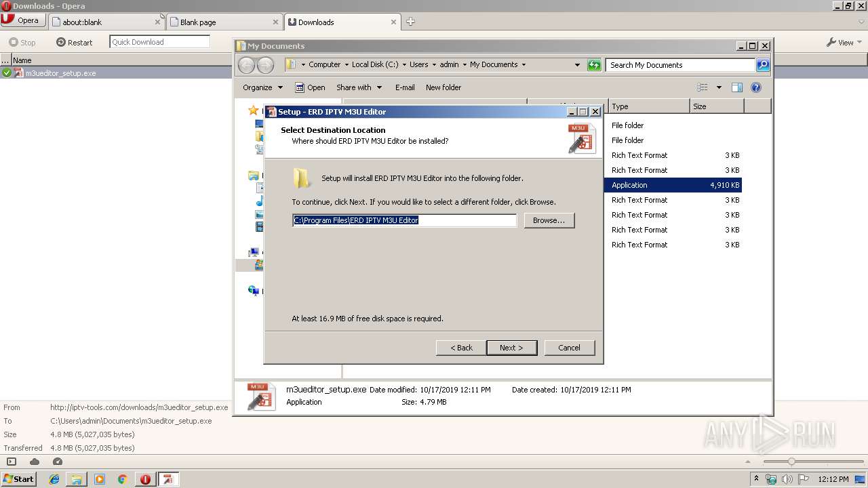Click Open in Explorer toolbar
The width and height of the screenshot is (868, 488).
coord(311,87)
